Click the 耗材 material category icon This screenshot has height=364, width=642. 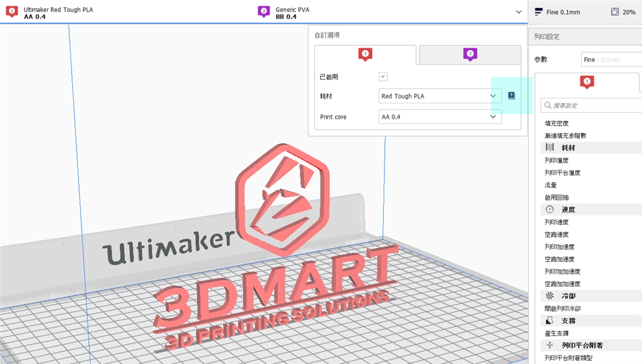coord(550,147)
